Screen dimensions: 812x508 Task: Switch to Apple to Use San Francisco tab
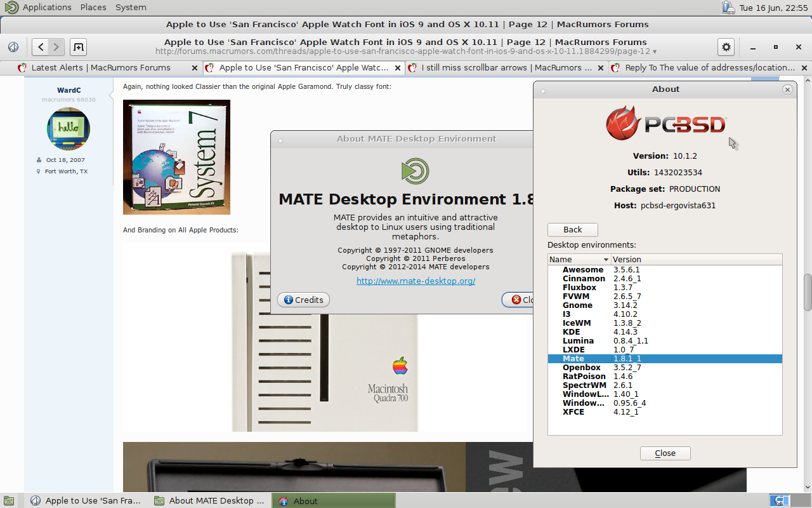[x=304, y=67]
